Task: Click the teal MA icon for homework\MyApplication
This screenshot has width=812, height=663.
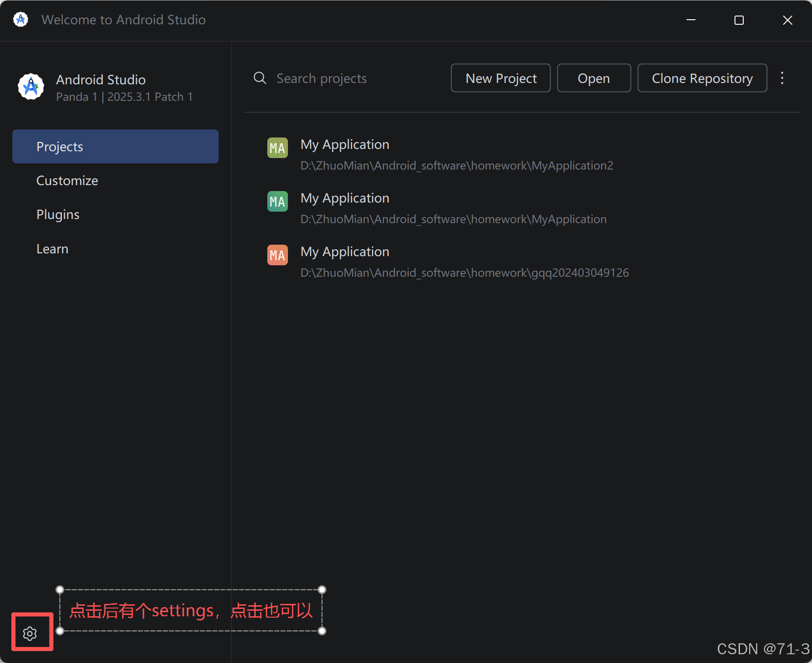Action: coord(277,202)
